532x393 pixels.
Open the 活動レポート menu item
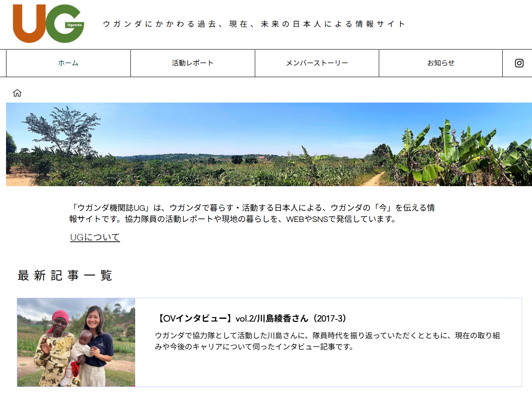[192, 63]
